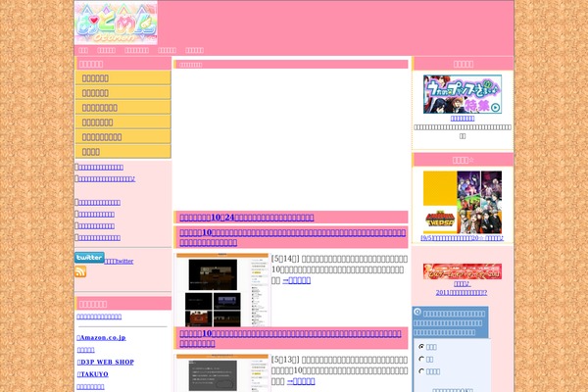Follow the arrow read-more link in the [5·14] entry
Screen dimensions: 588x392
[x=296, y=280]
